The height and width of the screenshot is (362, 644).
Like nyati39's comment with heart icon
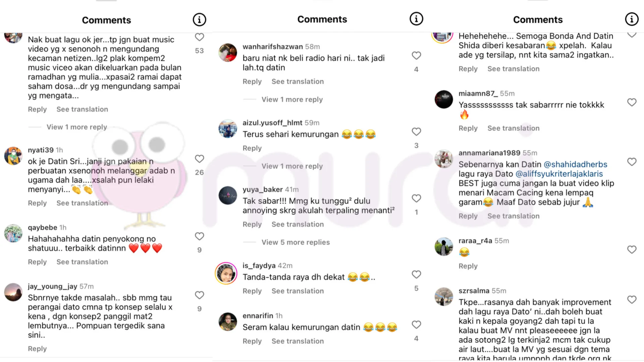200,159
